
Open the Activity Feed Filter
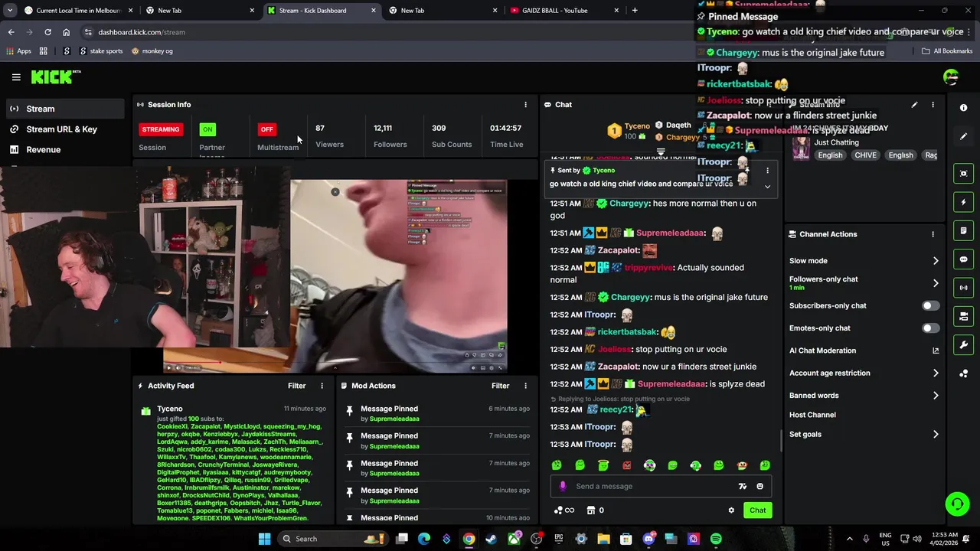(296, 386)
